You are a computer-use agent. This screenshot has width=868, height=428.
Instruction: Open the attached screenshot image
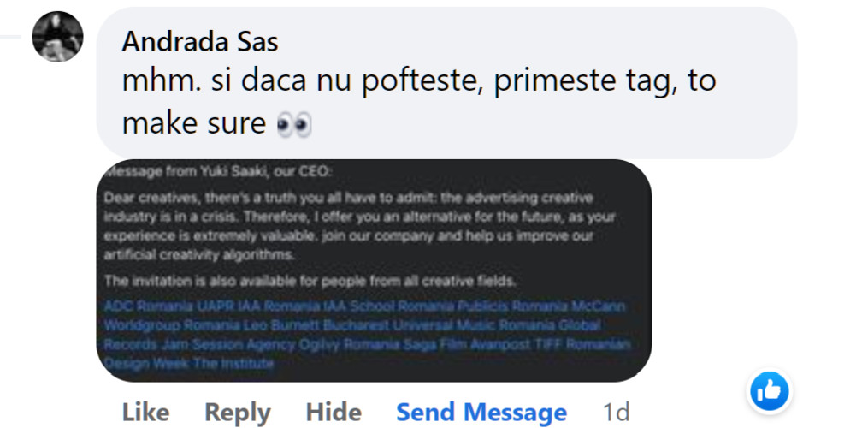[x=374, y=231]
